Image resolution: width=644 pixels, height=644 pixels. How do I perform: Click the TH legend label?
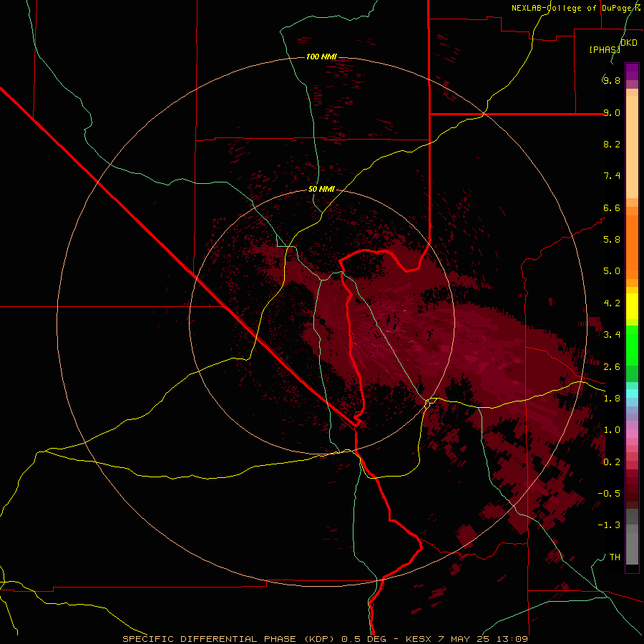(x=615, y=557)
